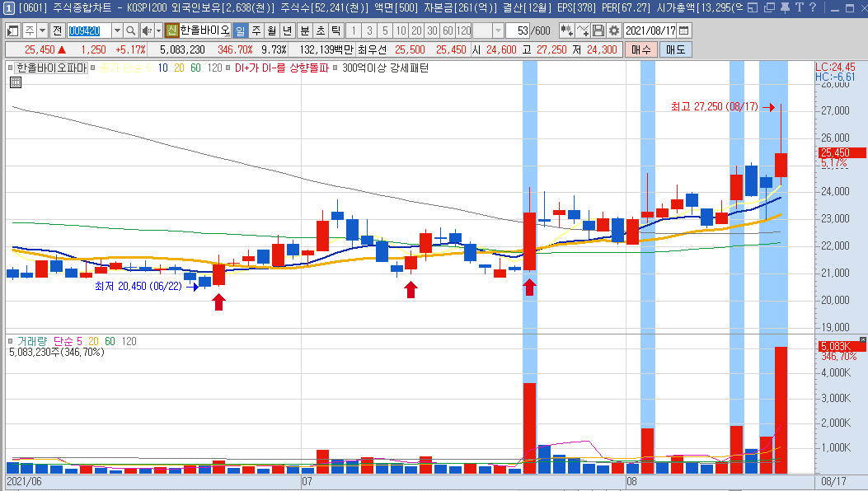Screen dimensions: 868x491
Task: Open chart settings gear icon
Action: pos(613,30)
